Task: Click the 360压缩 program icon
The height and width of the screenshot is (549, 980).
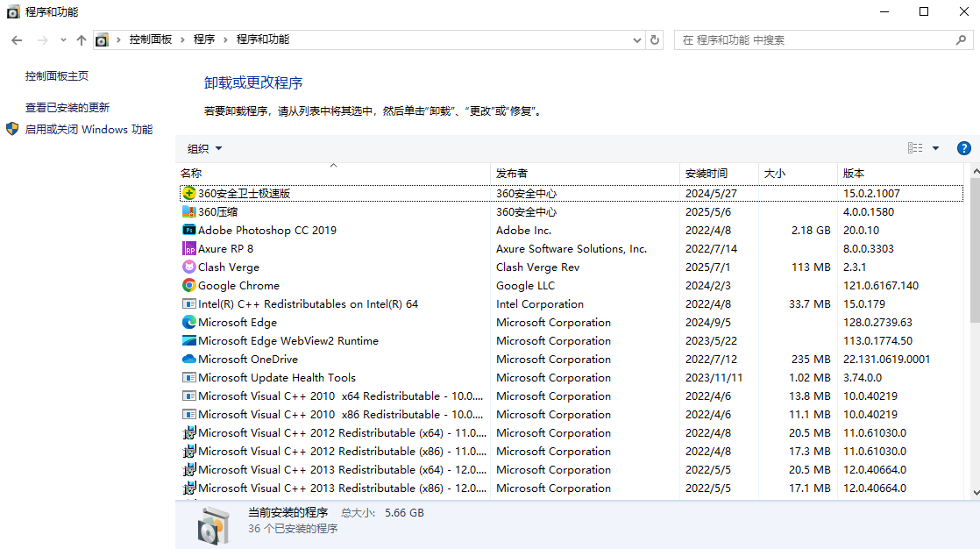Action: [x=188, y=211]
